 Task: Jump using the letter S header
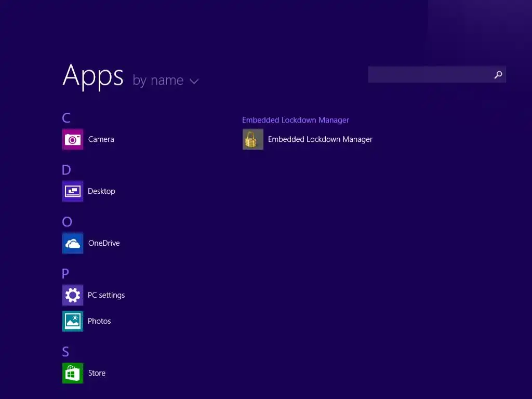tap(65, 352)
